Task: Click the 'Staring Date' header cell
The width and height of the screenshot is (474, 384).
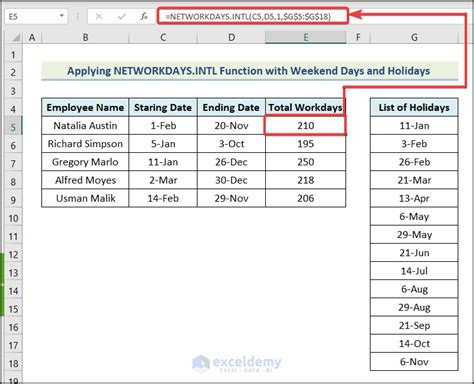Action: pyautogui.click(x=163, y=107)
